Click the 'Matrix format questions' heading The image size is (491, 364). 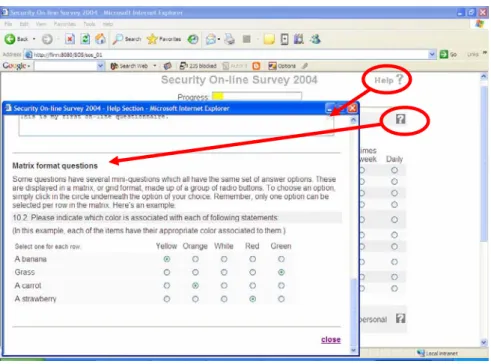point(55,166)
